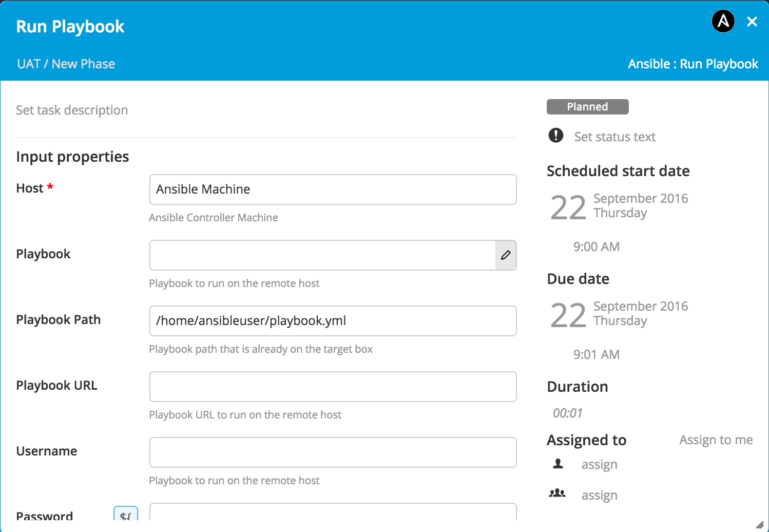This screenshot has height=532, width=769.
Task: Click the Due date heading
Action: tap(578, 279)
